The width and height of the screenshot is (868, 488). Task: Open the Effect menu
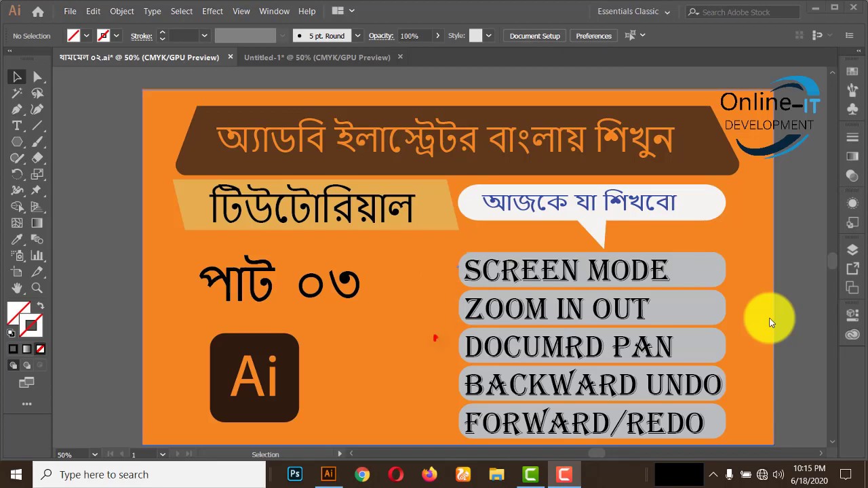tap(212, 11)
